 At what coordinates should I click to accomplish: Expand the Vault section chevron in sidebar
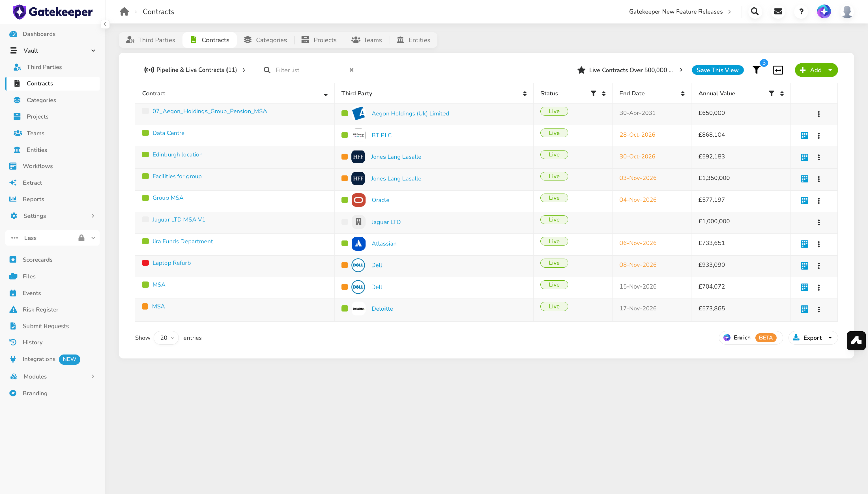coord(93,51)
